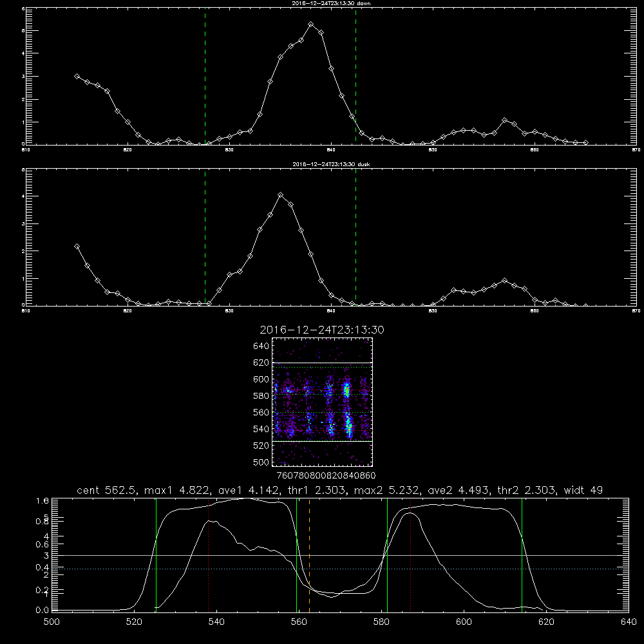This screenshot has height=644, width=644.
Task: Click the green vertical line near 559 in bottom plot
Action: (296, 555)
